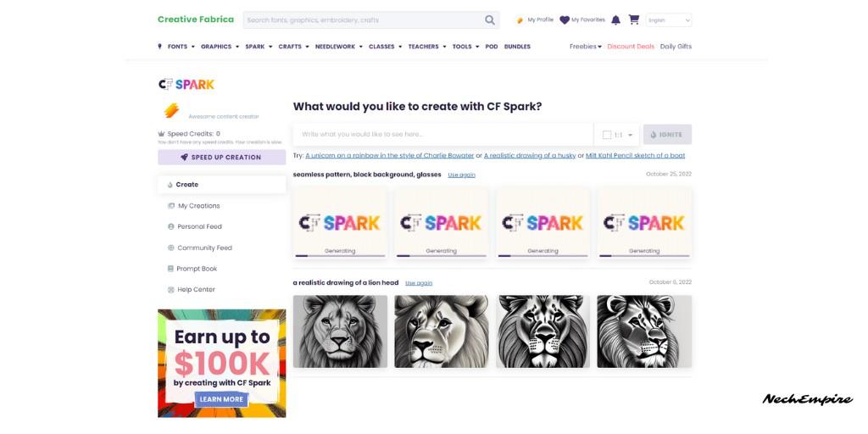Click the My Favorites heart icon
The height and width of the screenshot is (434, 868).
(564, 20)
